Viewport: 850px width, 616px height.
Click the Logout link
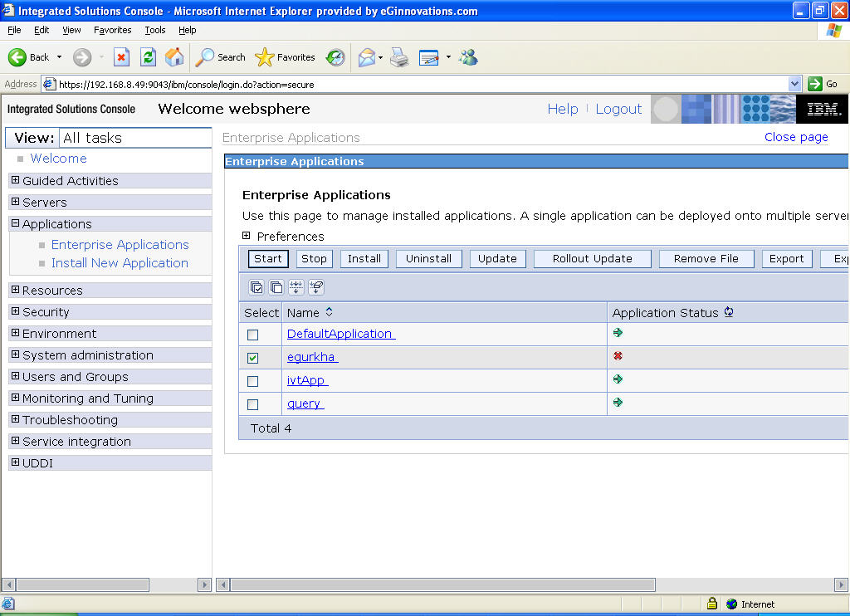[618, 109]
